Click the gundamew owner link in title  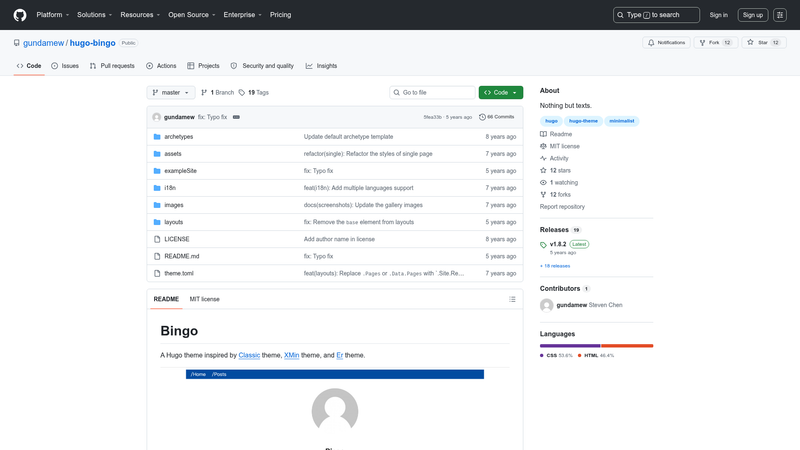point(43,43)
